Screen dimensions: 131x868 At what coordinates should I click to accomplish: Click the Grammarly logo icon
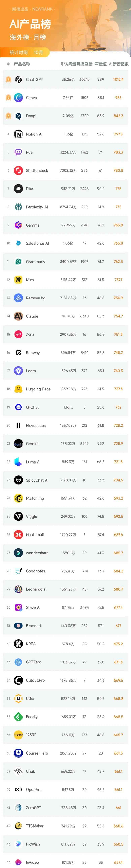(x=19, y=262)
